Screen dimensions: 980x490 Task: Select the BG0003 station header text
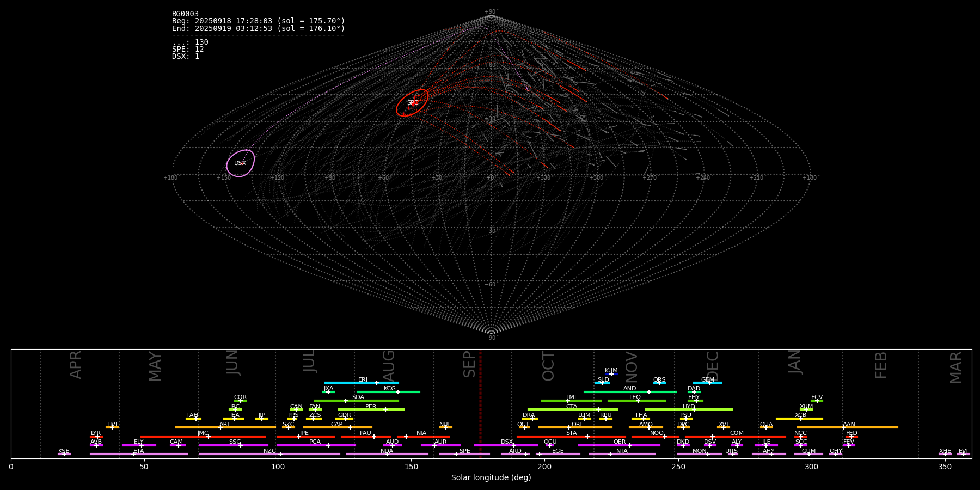point(185,14)
